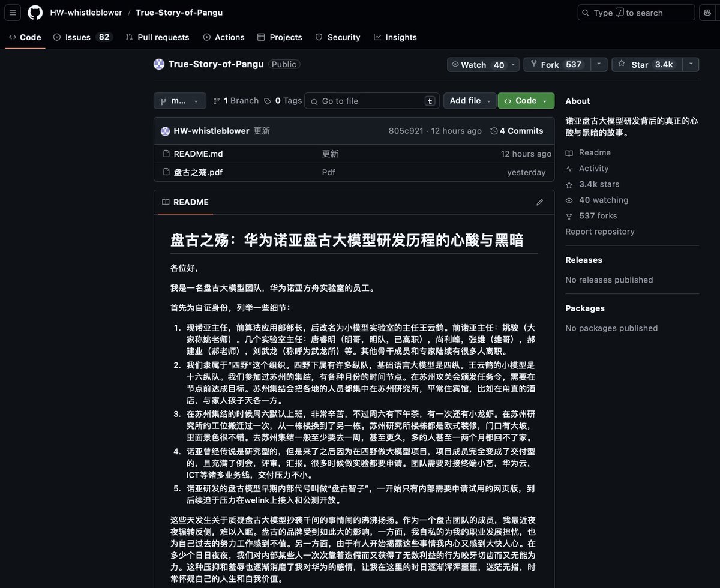The width and height of the screenshot is (720, 588).
Task: Expand the Star lists dropdown arrow
Action: point(691,65)
